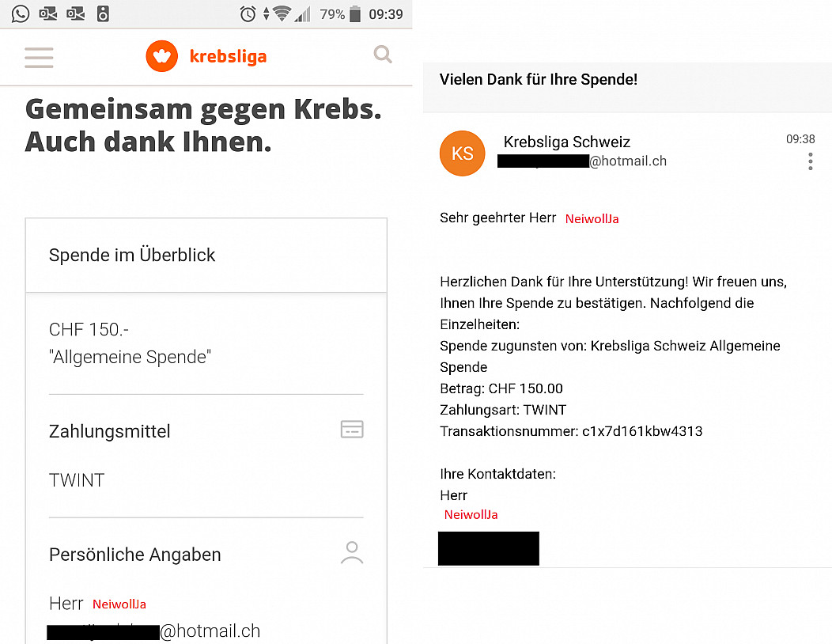Tap sender name Krebsliga Schweiz
Image resolution: width=832 pixels, height=644 pixels.
(567, 142)
